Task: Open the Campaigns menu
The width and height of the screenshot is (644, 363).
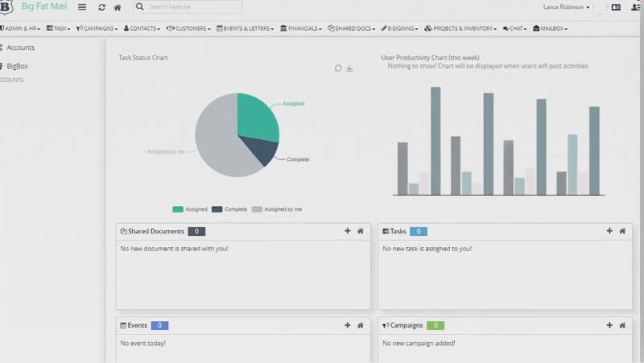Action: tap(97, 28)
